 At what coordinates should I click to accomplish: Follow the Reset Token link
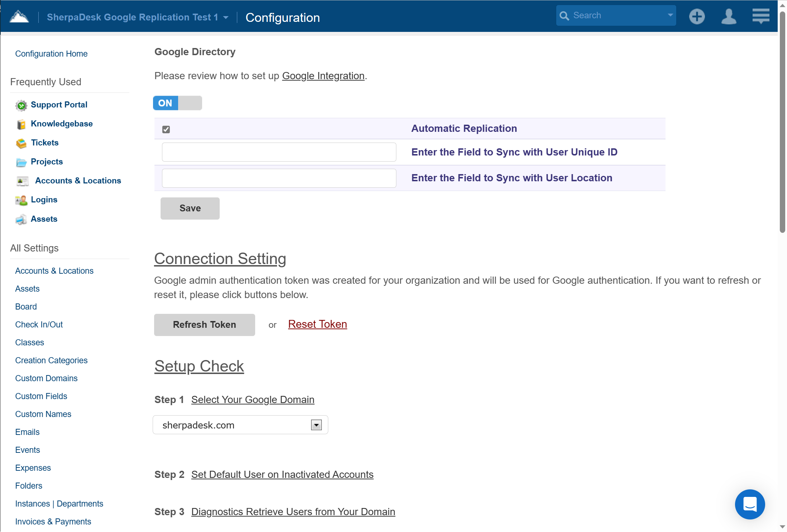pyautogui.click(x=317, y=324)
